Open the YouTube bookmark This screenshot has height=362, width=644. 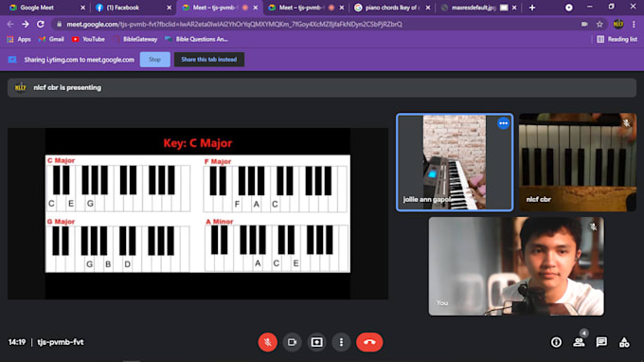88,39
